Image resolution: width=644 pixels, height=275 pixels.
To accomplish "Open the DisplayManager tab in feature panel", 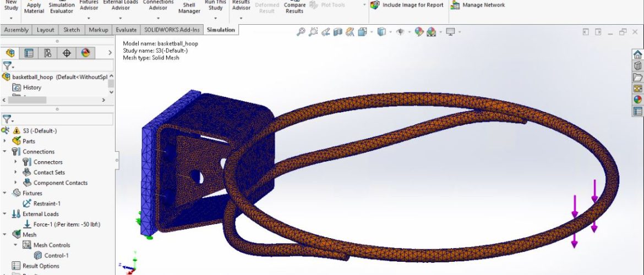I will [85, 53].
